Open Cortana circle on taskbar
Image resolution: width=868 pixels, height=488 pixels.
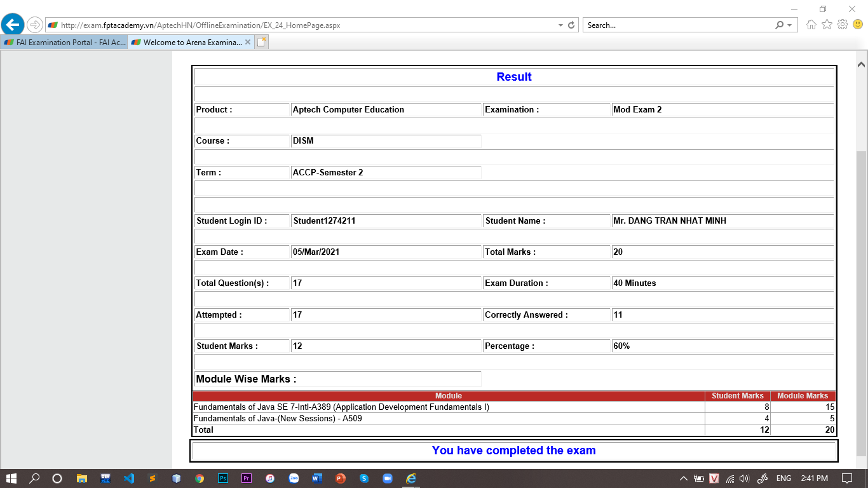coord(57,478)
